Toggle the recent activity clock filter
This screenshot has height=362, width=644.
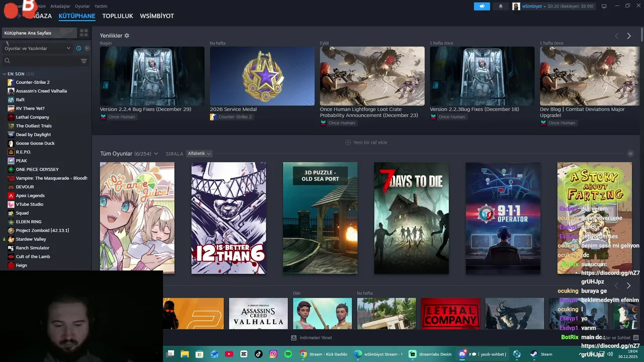pyautogui.click(x=78, y=48)
